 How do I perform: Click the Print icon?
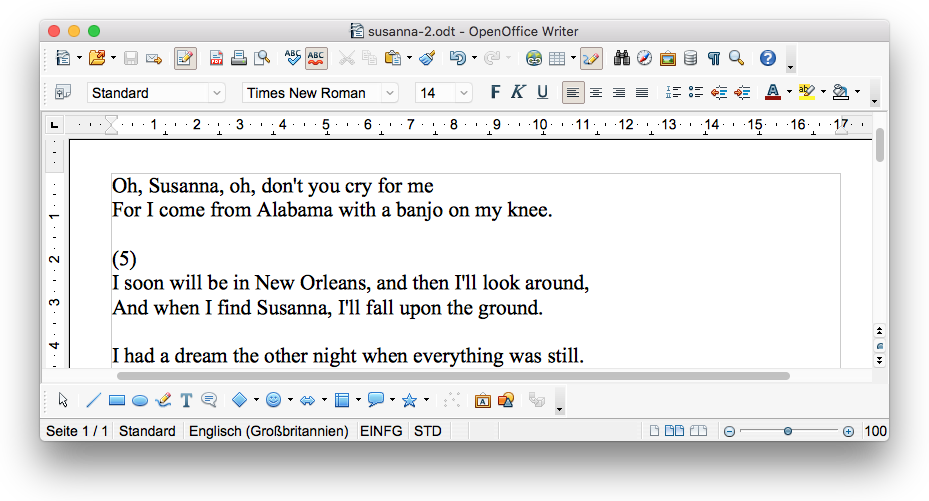point(239,58)
